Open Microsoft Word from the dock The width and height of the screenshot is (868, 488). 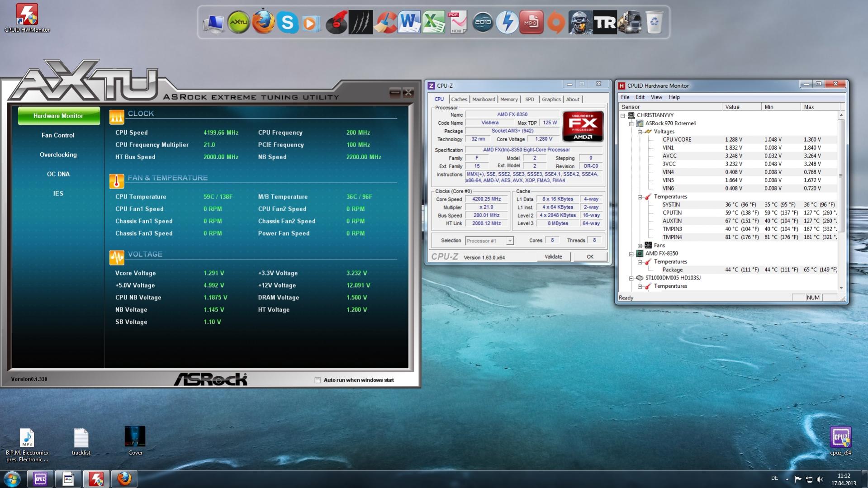pyautogui.click(x=409, y=22)
